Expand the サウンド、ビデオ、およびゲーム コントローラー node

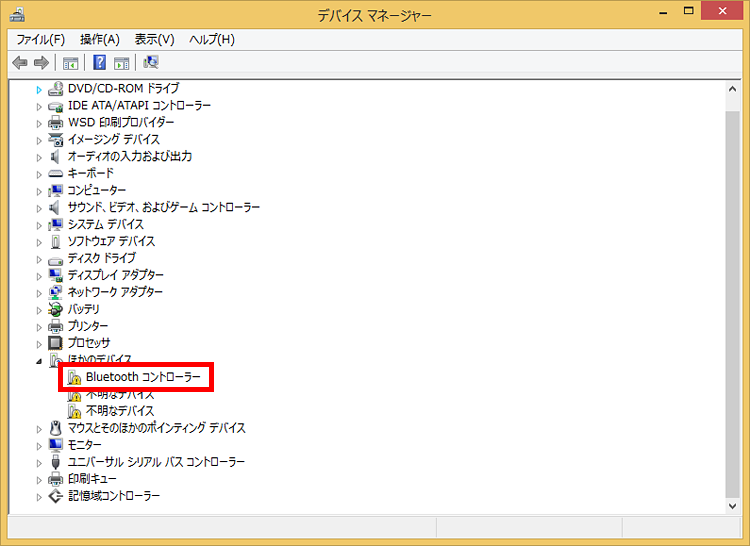[x=39, y=208]
